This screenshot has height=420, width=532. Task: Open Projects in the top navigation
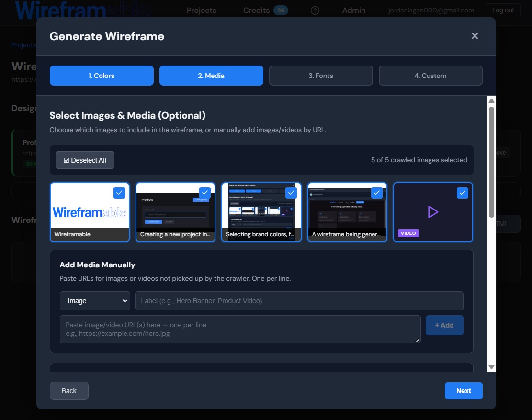[x=201, y=11]
